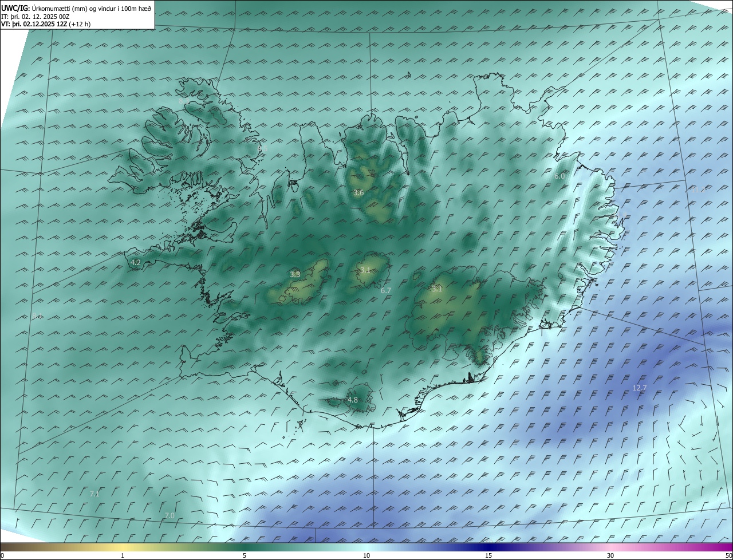Image resolution: width=733 pixels, height=560 pixels.
Task: Click the faint 8.1 value label
Action: (38, 317)
